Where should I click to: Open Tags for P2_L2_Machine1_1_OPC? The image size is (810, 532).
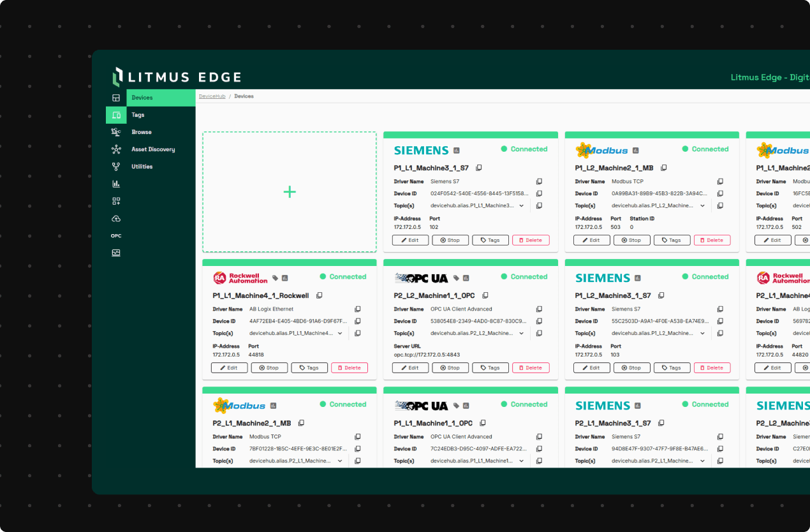490,368
